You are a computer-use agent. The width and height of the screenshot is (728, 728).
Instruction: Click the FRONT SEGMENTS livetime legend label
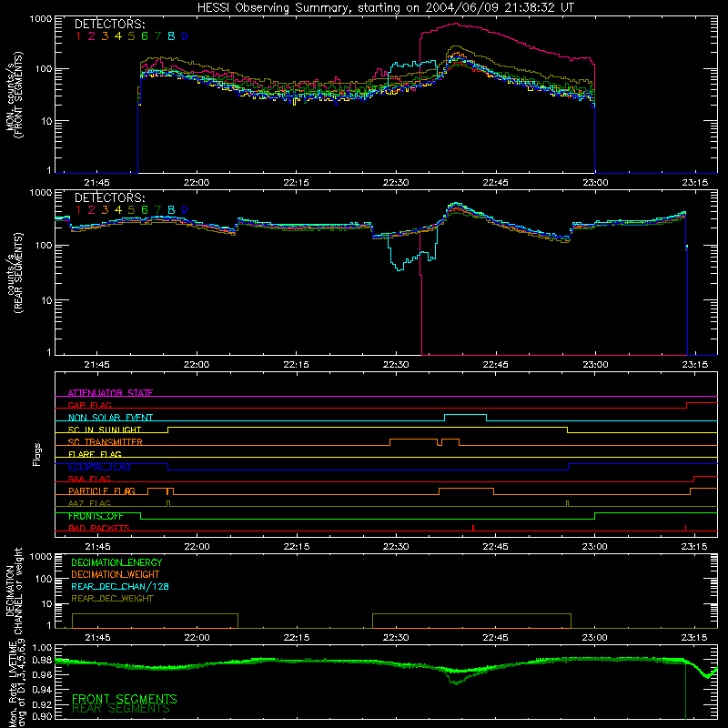[125, 699]
